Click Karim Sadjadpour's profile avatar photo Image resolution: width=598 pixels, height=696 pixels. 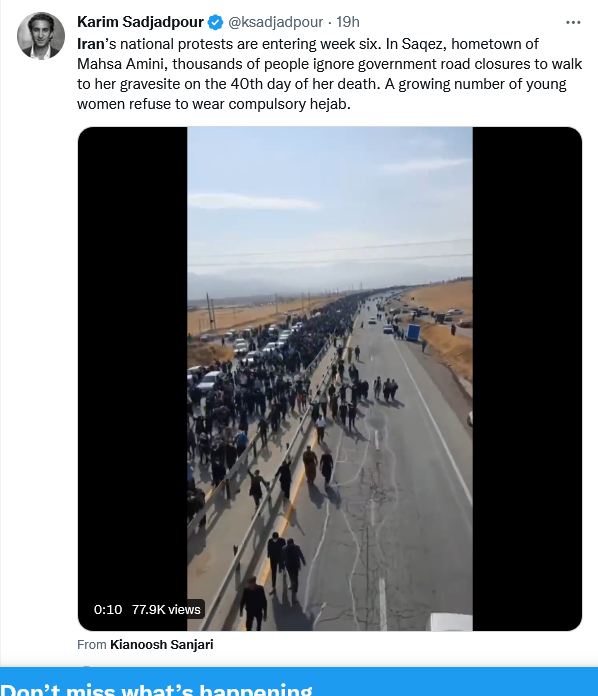(41, 36)
